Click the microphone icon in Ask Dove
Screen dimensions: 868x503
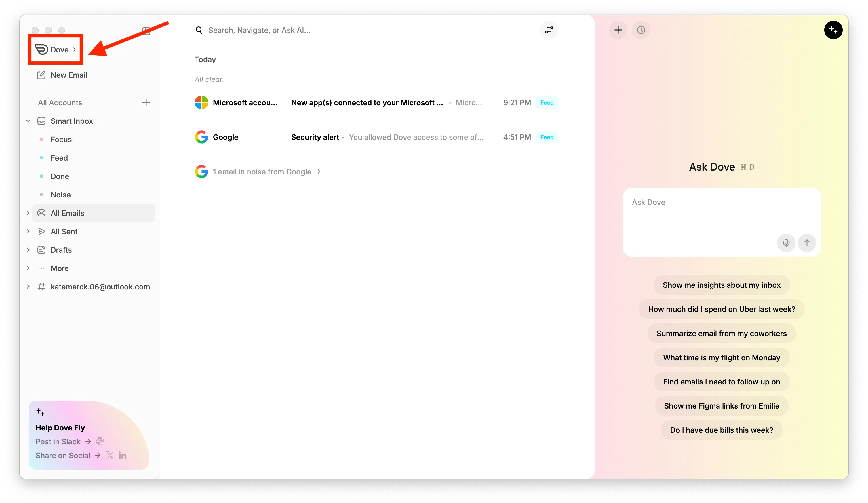786,243
